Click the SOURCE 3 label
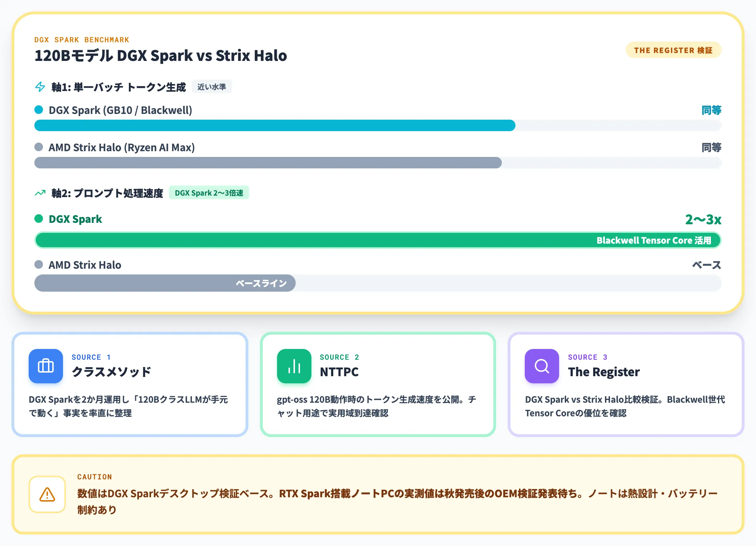The image size is (756, 546). [x=588, y=357]
